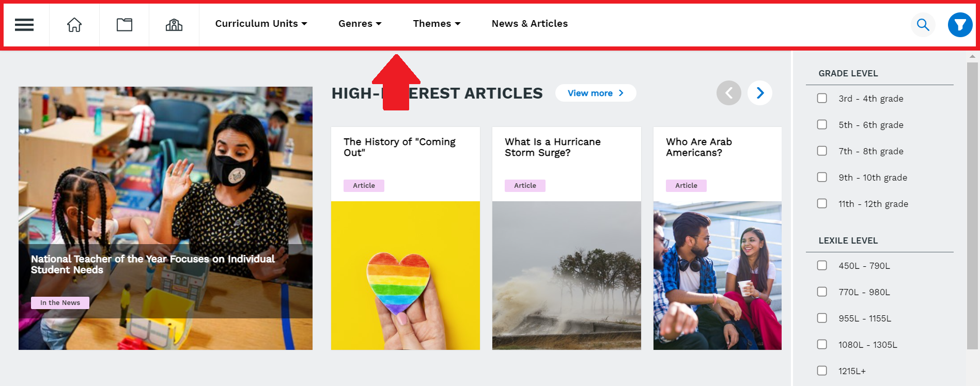Open the hamburger menu
The width and height of the screenshot is (980, 386).
point(24,25)
